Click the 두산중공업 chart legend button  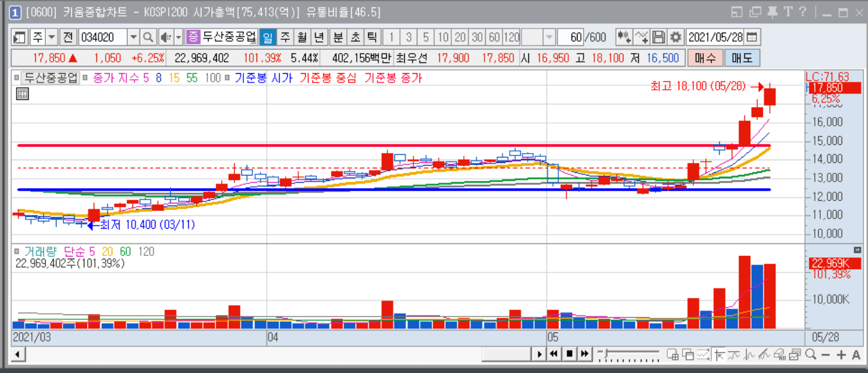(51, 78)
